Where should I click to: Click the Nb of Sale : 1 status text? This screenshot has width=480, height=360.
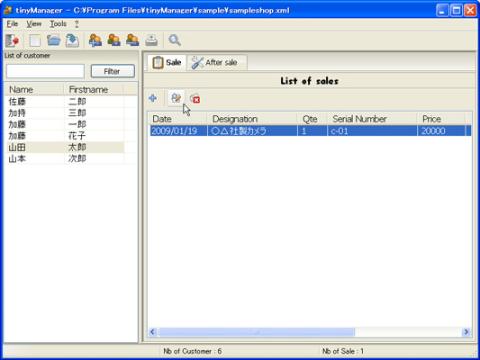343,351
